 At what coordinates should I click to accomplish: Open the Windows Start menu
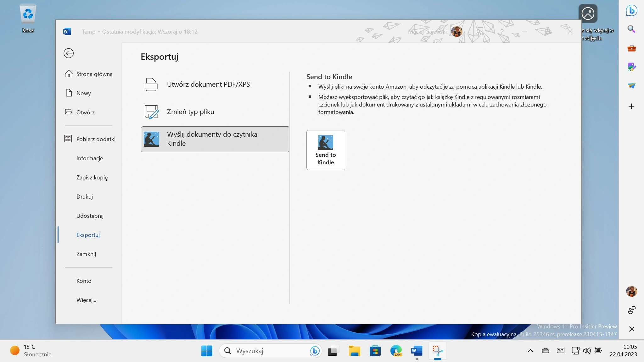point(207,351)
